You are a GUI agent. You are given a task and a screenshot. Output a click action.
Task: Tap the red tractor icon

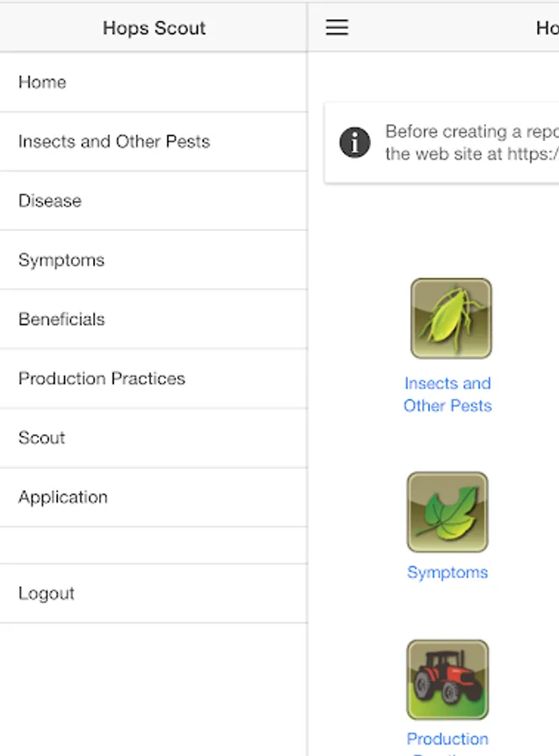447,680
